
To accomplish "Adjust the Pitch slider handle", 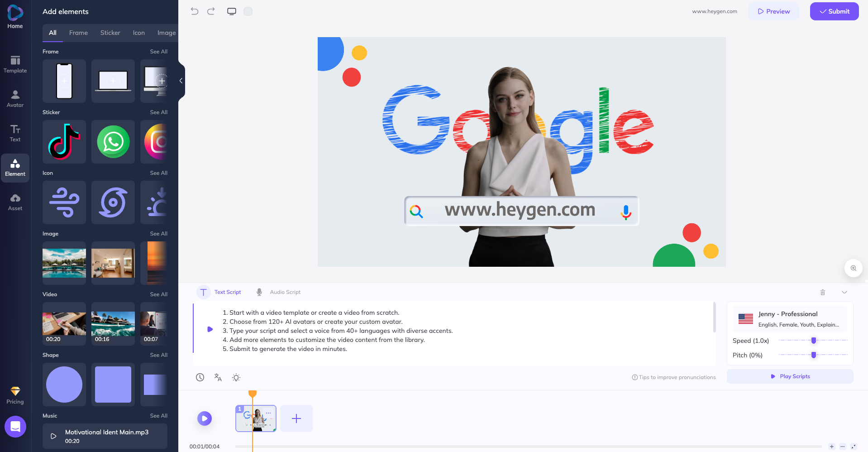I will pyautogui.click(x=814, y=355).
